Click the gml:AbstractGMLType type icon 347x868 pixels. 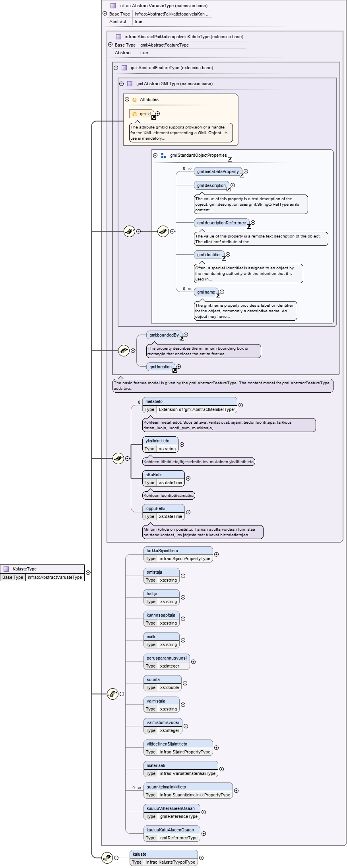click(130, 84)
